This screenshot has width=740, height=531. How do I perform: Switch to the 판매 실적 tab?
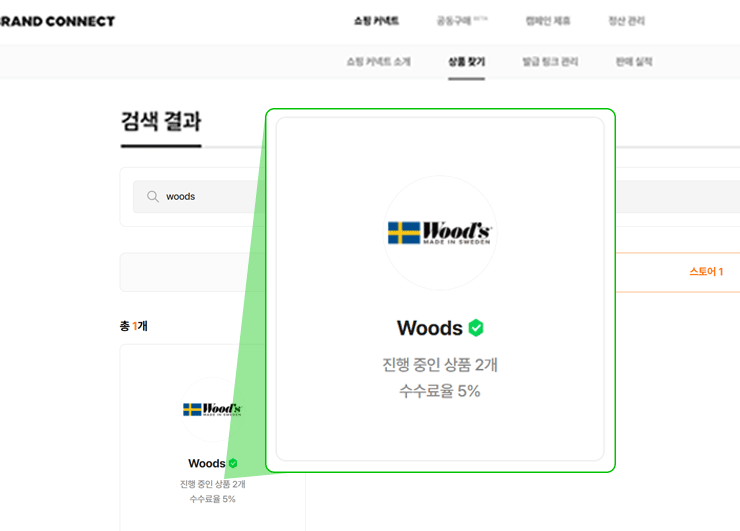click(x=634, y=62)
